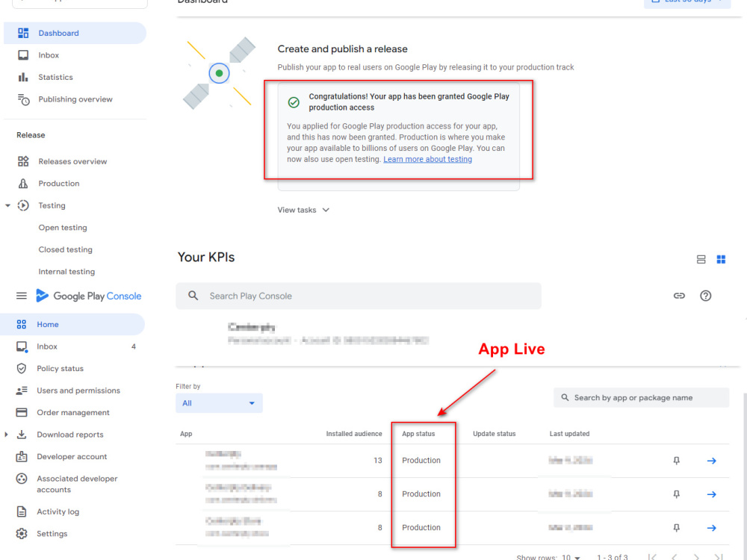This screenshot has height=560, width=747.
Task: Open Policy status page
Action: tap(60, 369)
